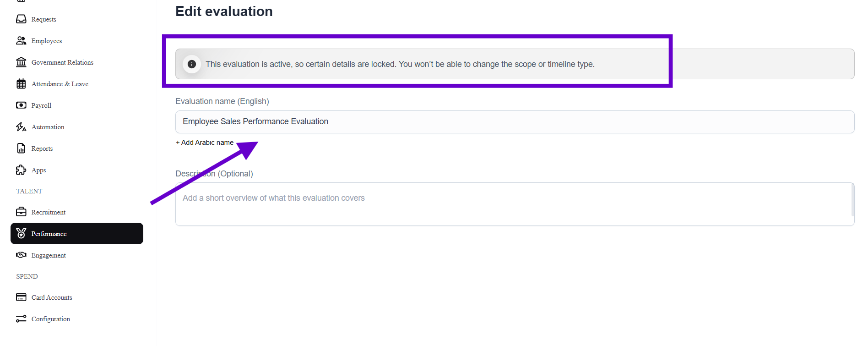Click the Requests inbox icon

pos(21,19)
